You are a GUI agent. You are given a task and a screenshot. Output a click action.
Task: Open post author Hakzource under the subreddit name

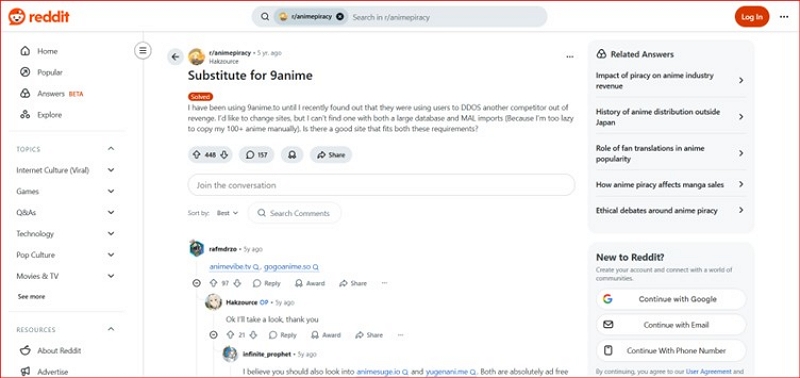point(223,61)
